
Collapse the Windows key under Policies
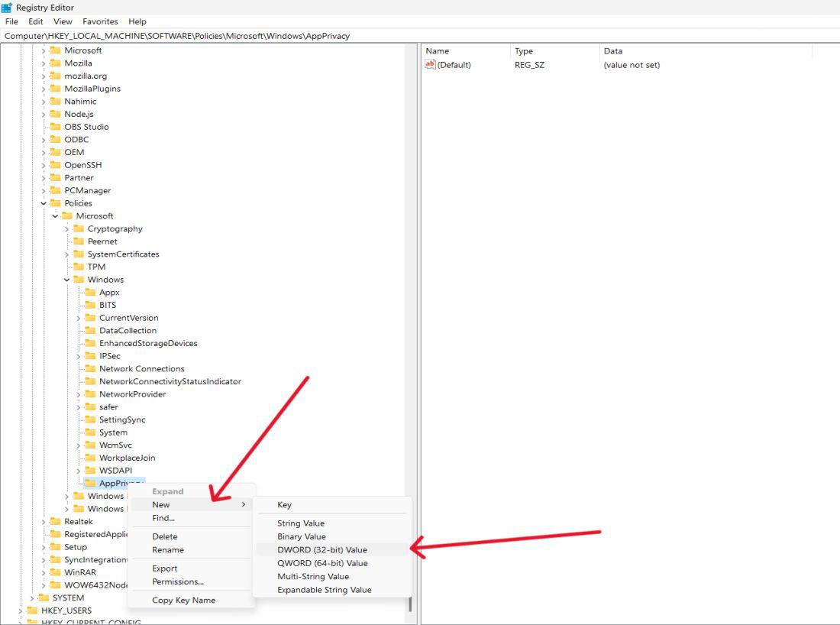[x=67, y=280]
